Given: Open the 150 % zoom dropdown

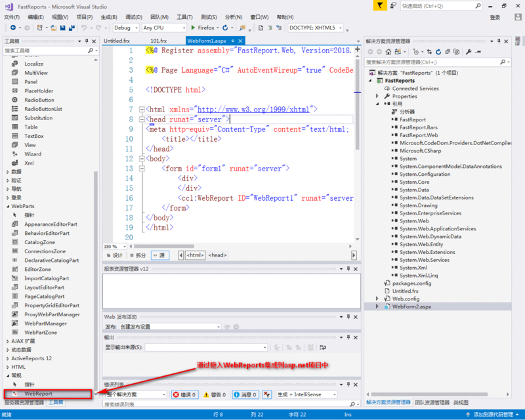Looking at the screenshot, I should 115,247.
